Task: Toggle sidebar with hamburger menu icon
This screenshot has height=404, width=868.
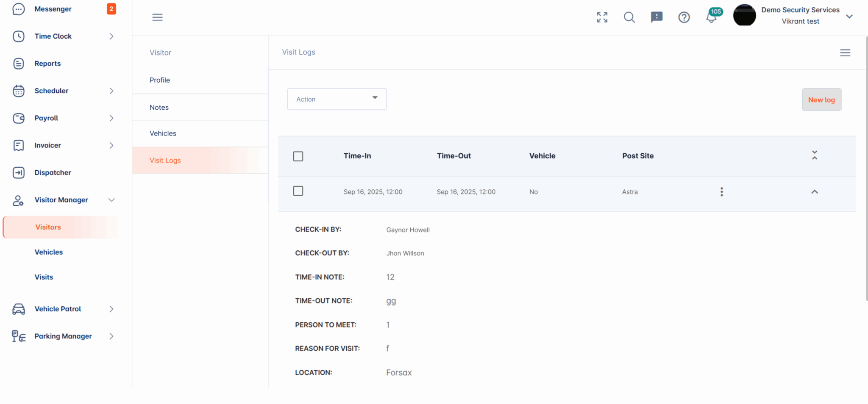Action: [x=157, y=17]
